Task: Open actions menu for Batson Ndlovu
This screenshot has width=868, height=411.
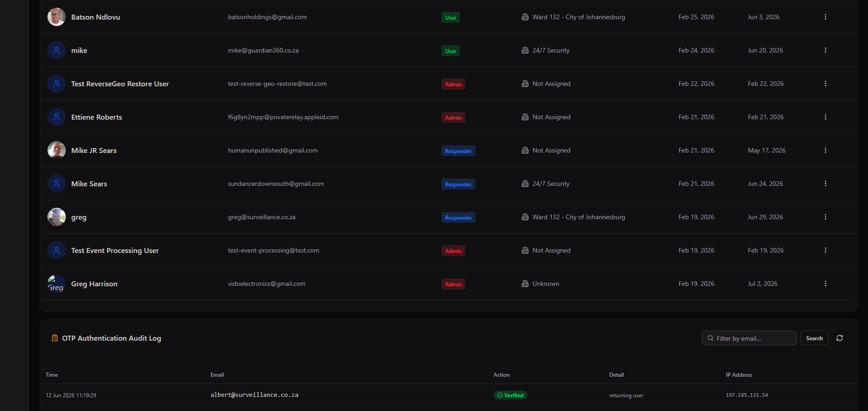Action: [825, 17]
